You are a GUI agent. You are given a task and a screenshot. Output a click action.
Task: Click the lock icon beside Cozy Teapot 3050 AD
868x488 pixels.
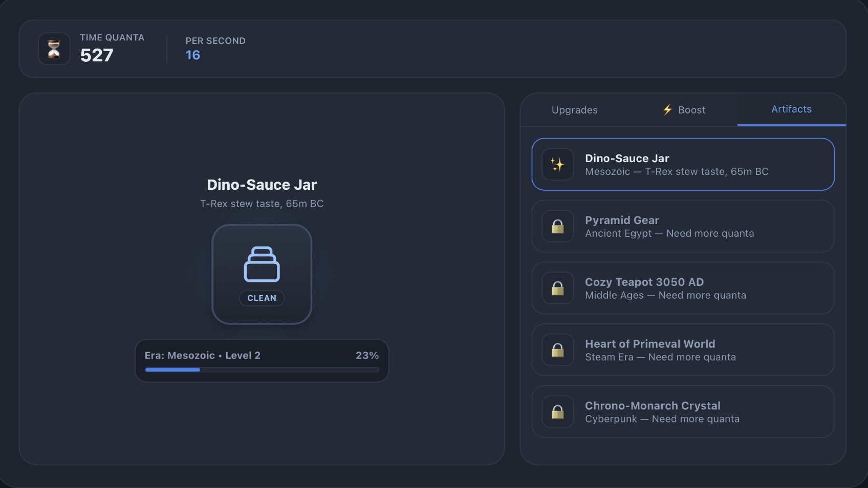[x=557, y=288]
